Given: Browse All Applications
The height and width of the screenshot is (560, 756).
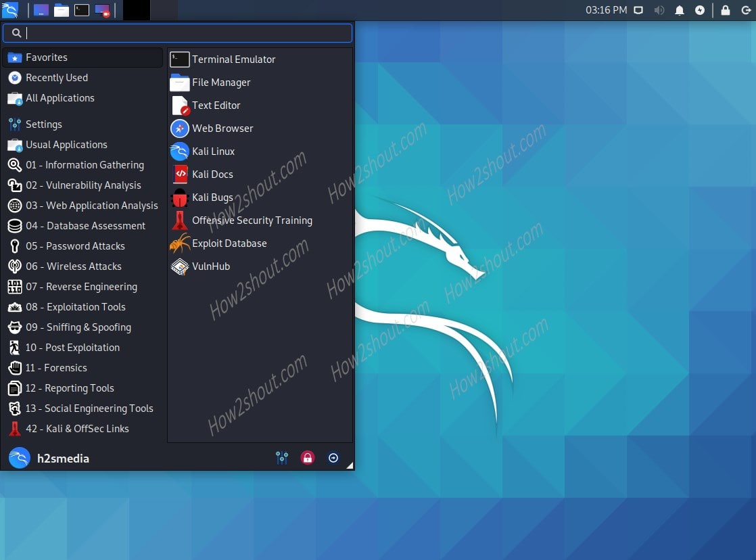Looking at the screenshot, I should tap(58, 97).
